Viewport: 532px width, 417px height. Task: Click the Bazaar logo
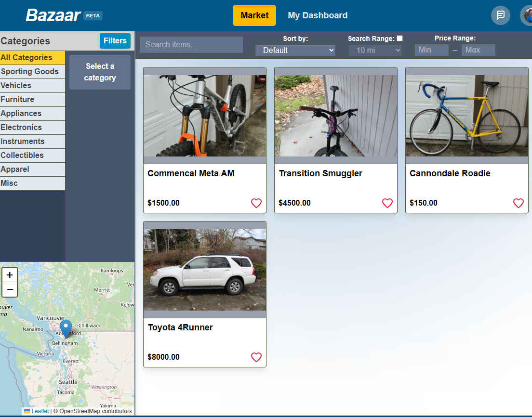point(52,15)
